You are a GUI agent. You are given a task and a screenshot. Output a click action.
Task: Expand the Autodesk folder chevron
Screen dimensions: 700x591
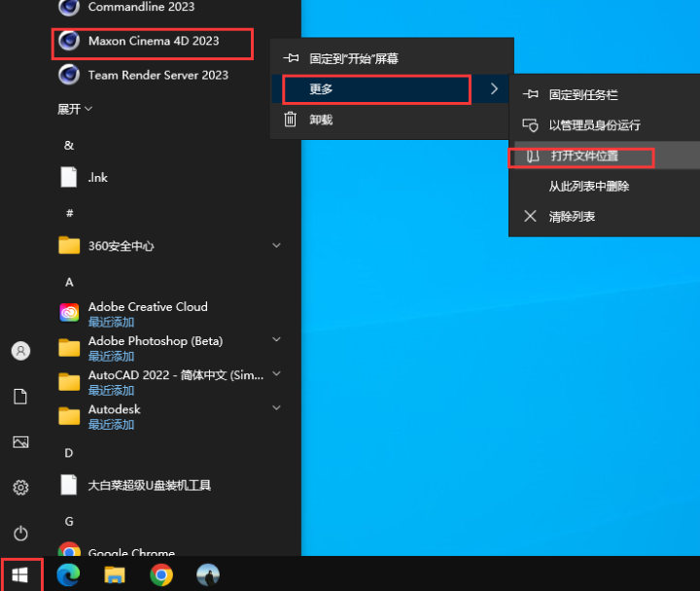tap(276, 410)
